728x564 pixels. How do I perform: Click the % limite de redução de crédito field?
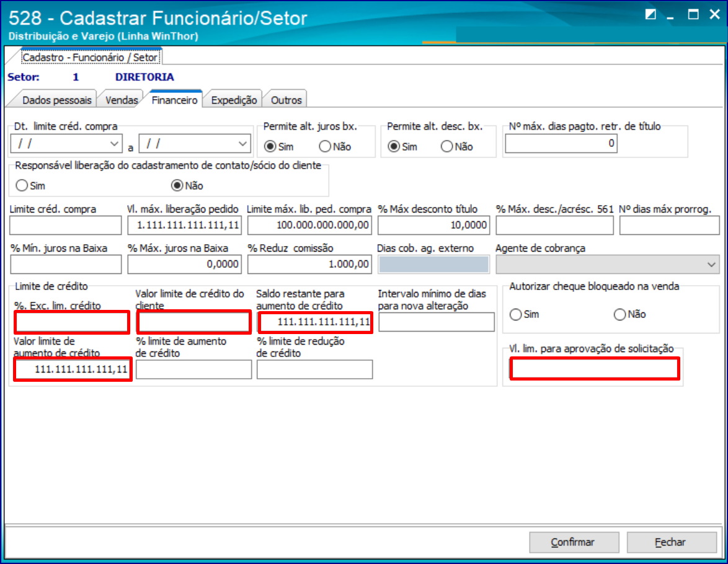(315, 369)
